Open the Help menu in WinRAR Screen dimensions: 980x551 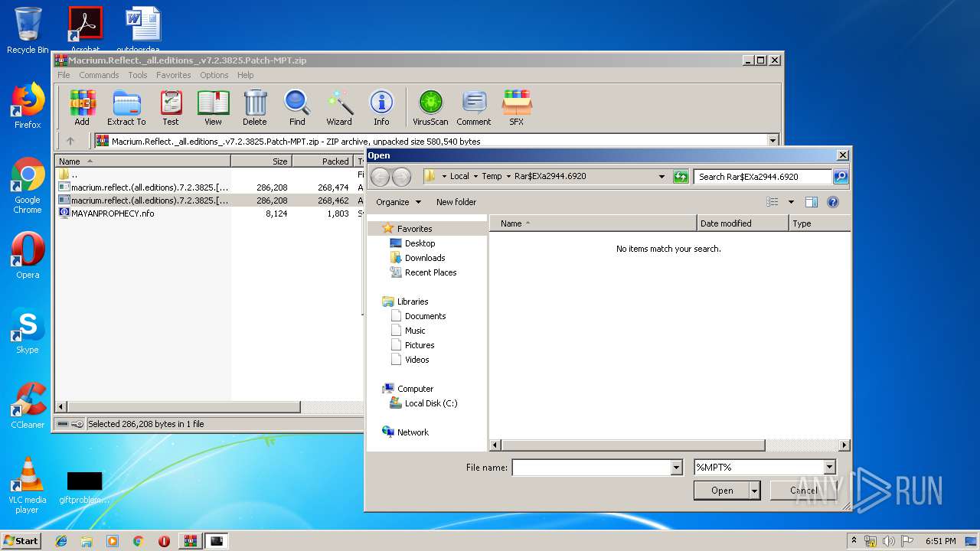click(245, 75)
